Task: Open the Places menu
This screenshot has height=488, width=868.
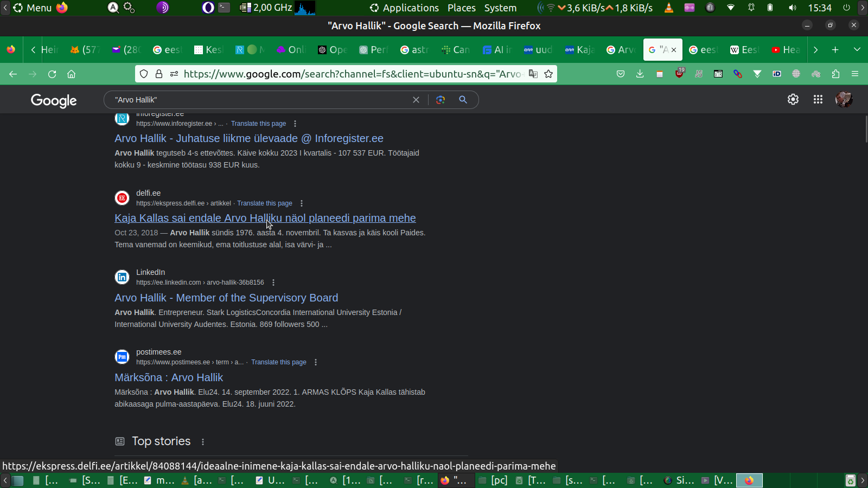Action: (x=462, y=8)
